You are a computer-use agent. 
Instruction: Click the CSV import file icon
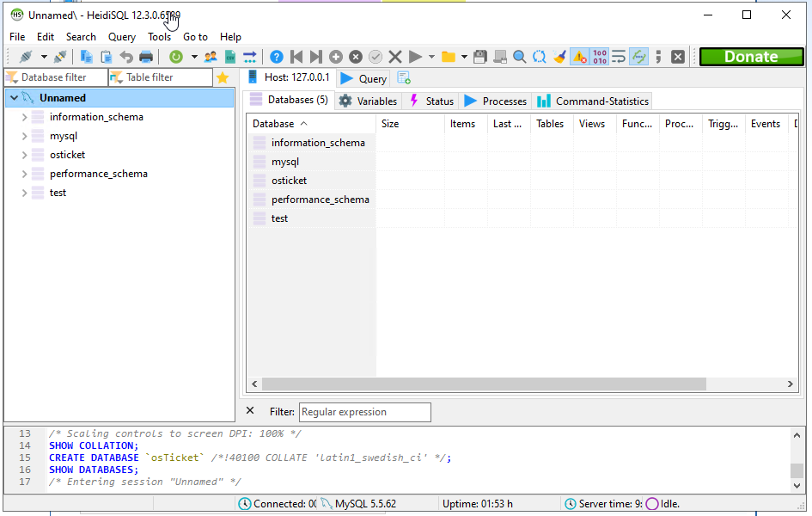click(x=230, y=57)
